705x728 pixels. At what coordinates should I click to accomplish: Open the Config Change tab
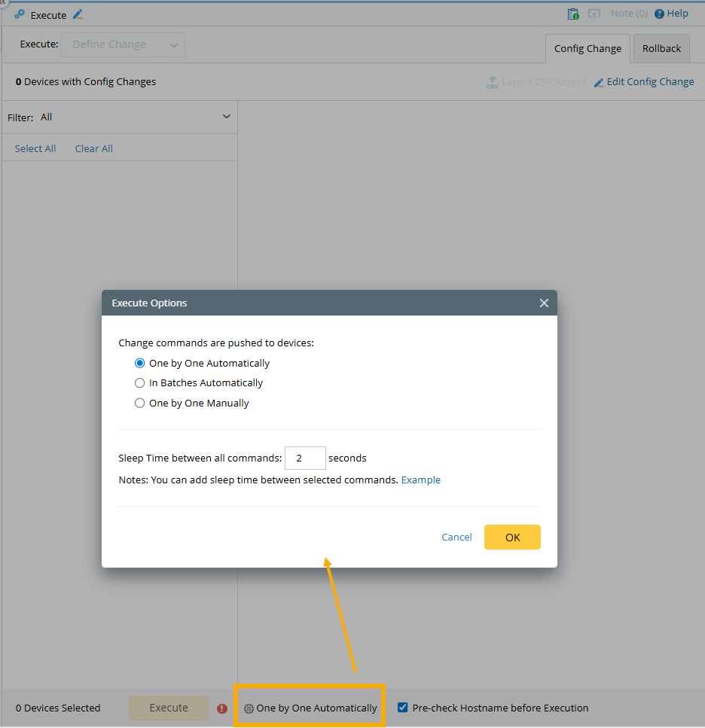pos(587,49)
